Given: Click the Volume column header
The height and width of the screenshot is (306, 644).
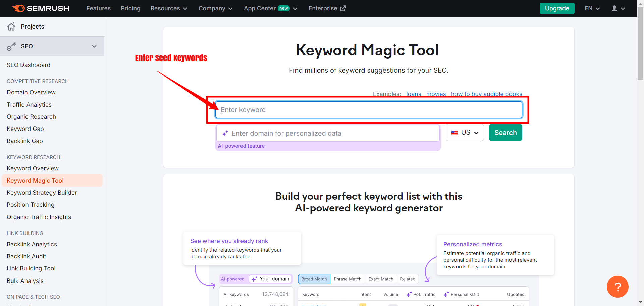Looking at the screenshot, I should point(391,294).
